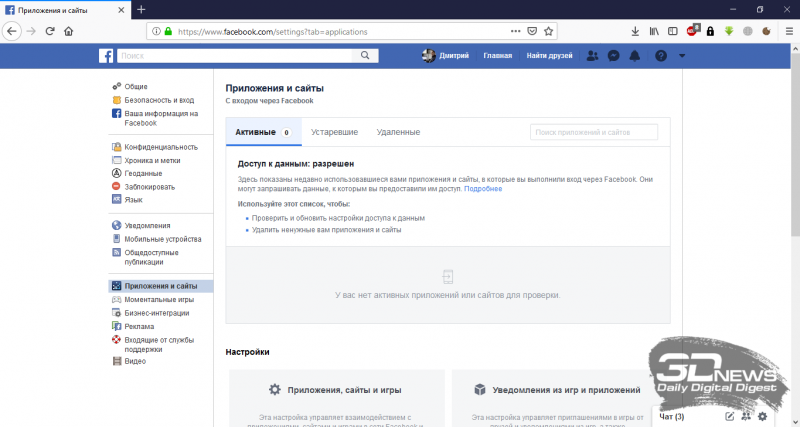Open Firefox hamburger menu
The width and height of the screenshot is (800, 427).
(x=789, y=32)
